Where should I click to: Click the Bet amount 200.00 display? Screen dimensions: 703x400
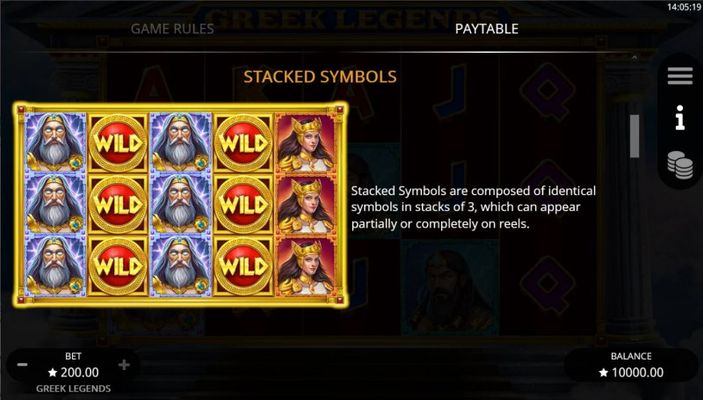(73, 372)
